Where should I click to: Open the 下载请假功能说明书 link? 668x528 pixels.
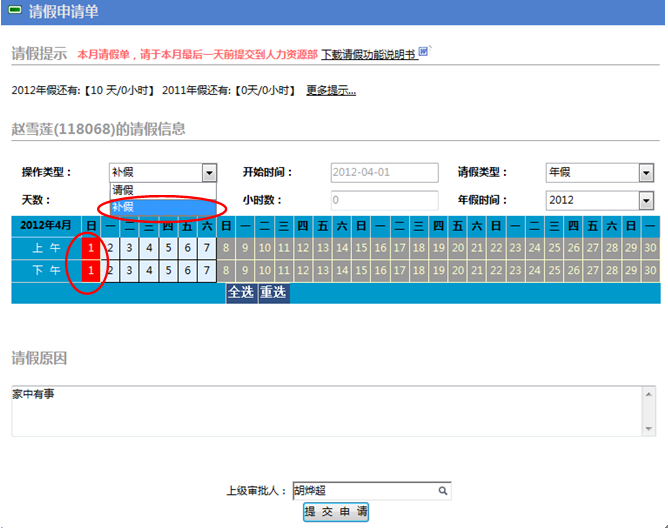click(369, 55)
